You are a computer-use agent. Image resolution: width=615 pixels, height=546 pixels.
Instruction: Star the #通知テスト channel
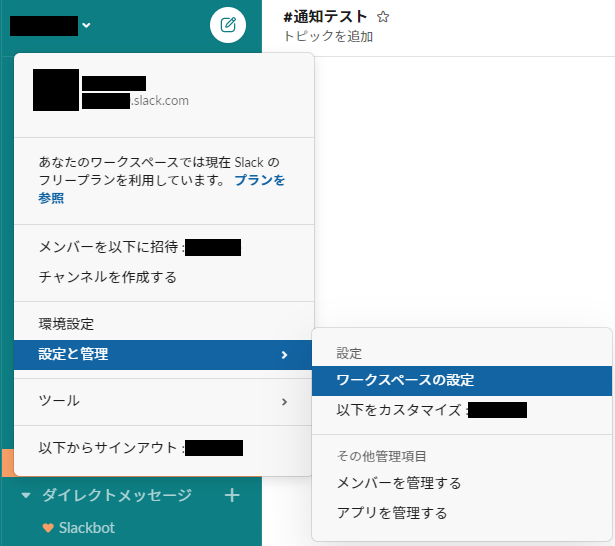(383, 17)
